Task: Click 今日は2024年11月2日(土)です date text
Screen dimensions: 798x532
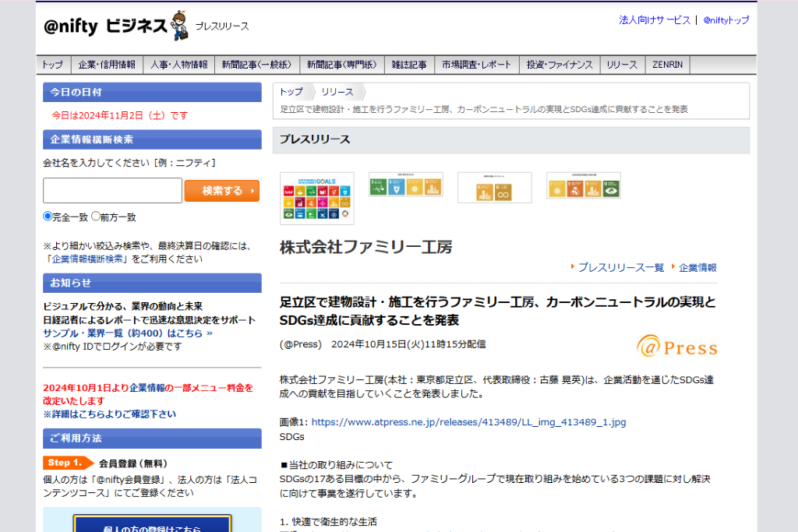Action: tap(119, 115)
